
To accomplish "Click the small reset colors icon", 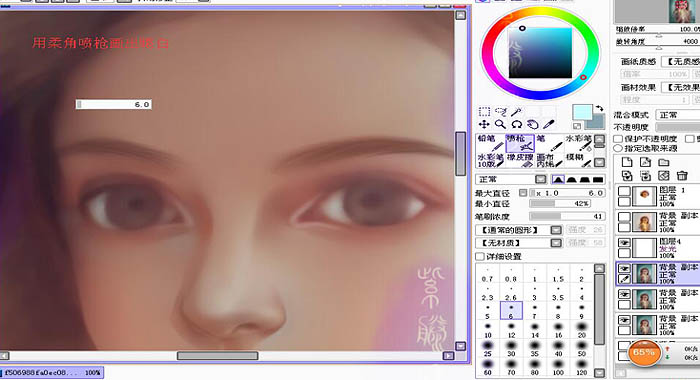I will (x=577, y=126).
